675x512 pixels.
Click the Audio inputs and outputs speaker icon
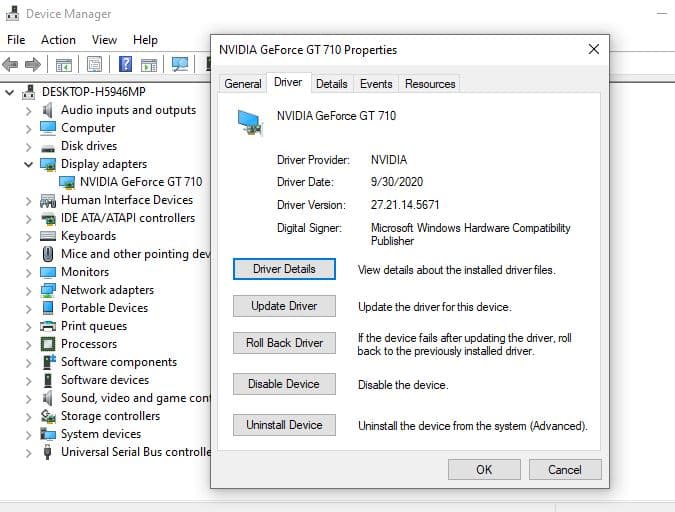(48, 110)
